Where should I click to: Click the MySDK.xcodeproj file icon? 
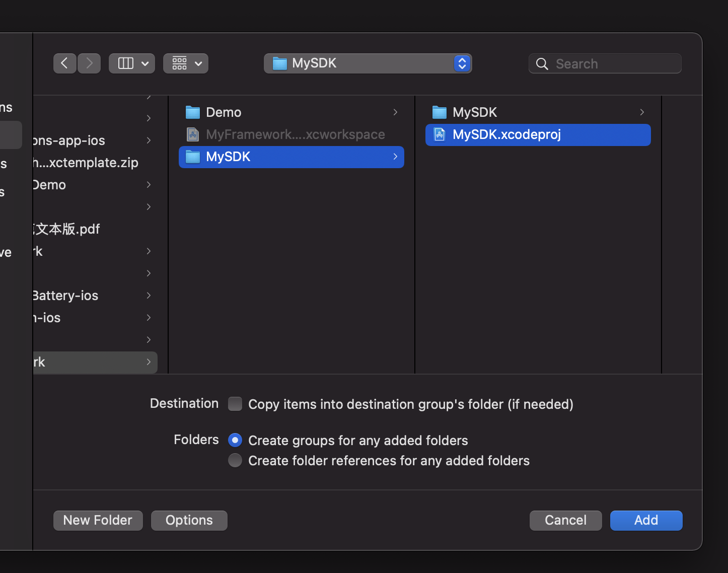point(440,134)
